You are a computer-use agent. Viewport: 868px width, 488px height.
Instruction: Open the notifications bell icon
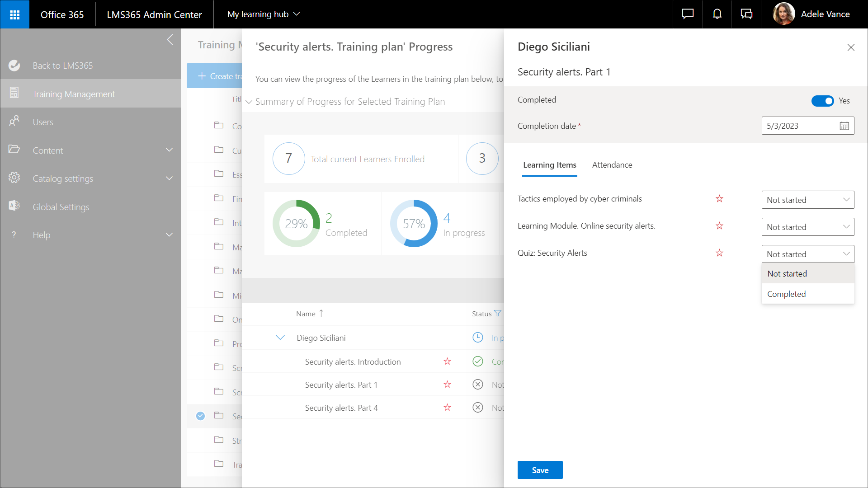click(x=717, y=14)
